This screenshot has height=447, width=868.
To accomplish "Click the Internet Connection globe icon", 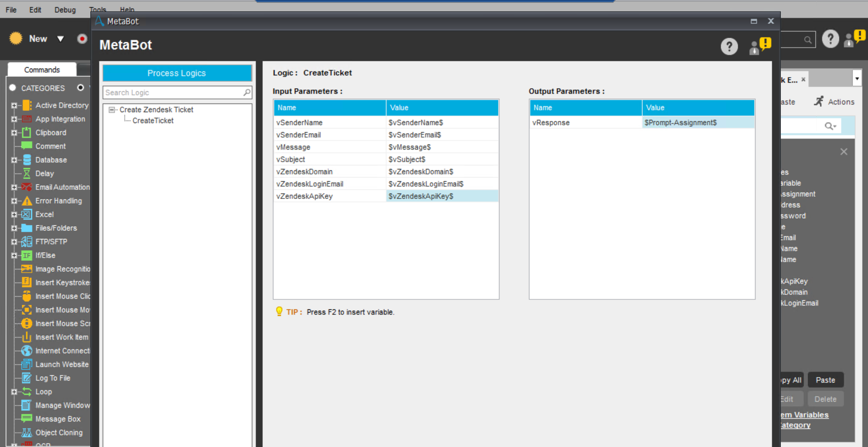I will (x=27, y=351).
